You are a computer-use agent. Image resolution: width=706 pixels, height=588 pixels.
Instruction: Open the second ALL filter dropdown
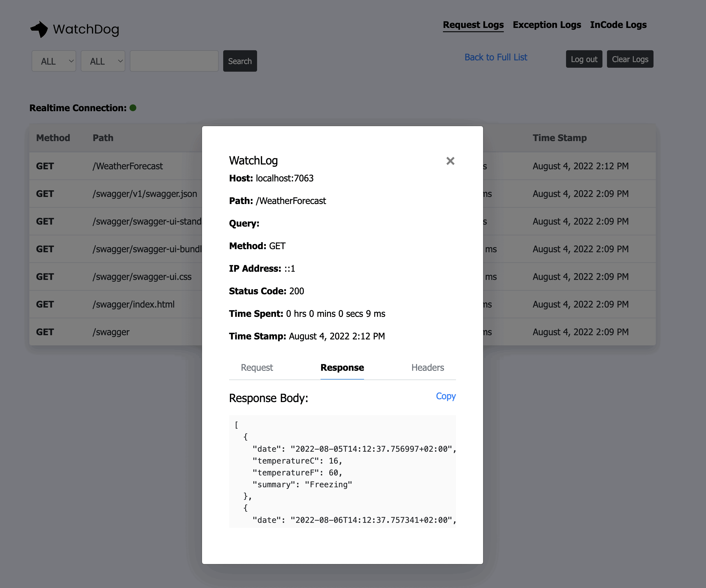103,61
